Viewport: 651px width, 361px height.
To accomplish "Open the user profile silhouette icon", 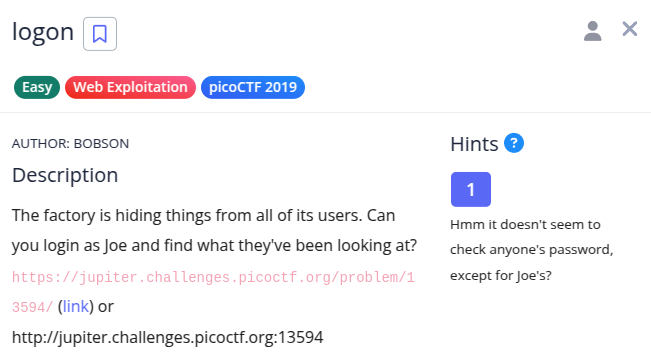I will (x=592, y=31).
